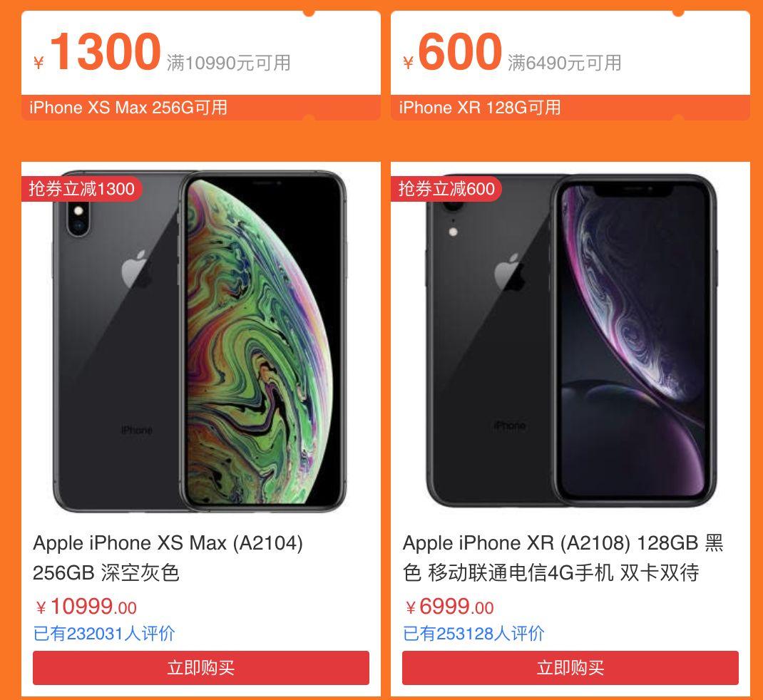The width and height of the screenshot is (763, 700).
Task: Select the ¥10999.00 price
Action: pos(86,607)
